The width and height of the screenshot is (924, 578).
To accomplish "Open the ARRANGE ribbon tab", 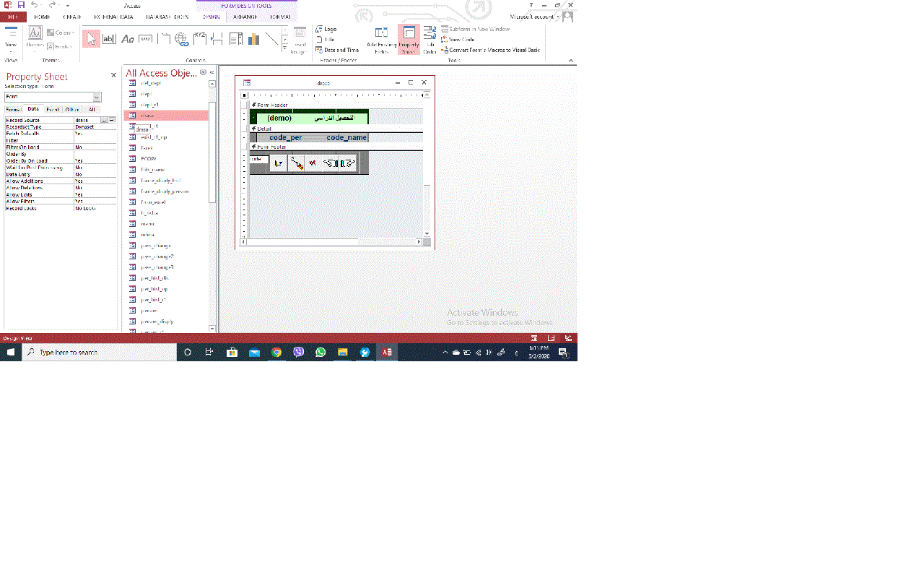I will (x=245, y=17).
